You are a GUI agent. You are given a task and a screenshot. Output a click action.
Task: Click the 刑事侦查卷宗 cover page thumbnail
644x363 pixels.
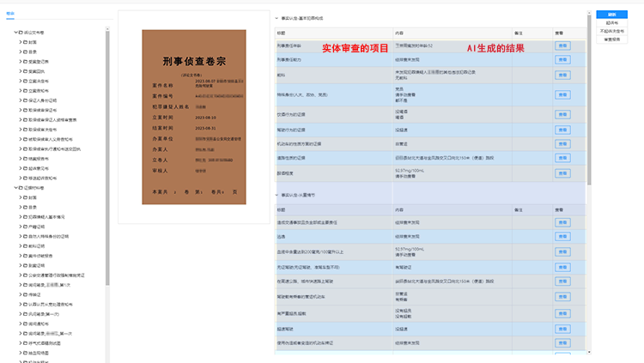tap(193, 117)
